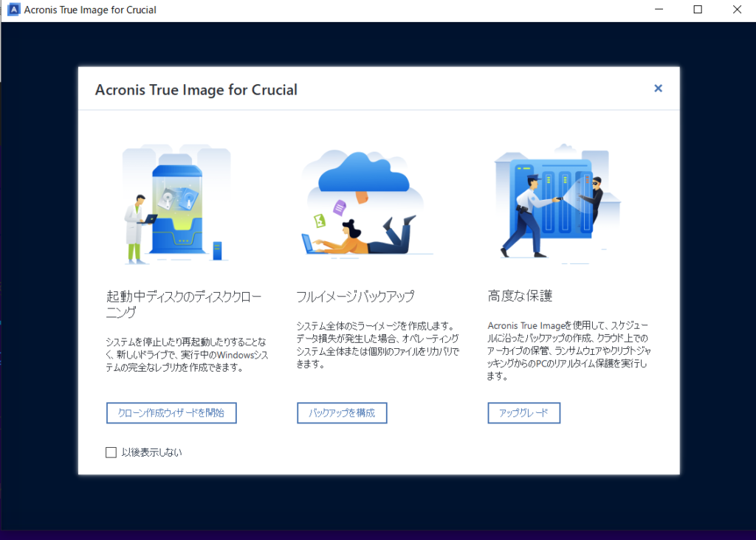Click the 以後表示しない label text
This screenshot has height=540, width=756.
(151, 452)
